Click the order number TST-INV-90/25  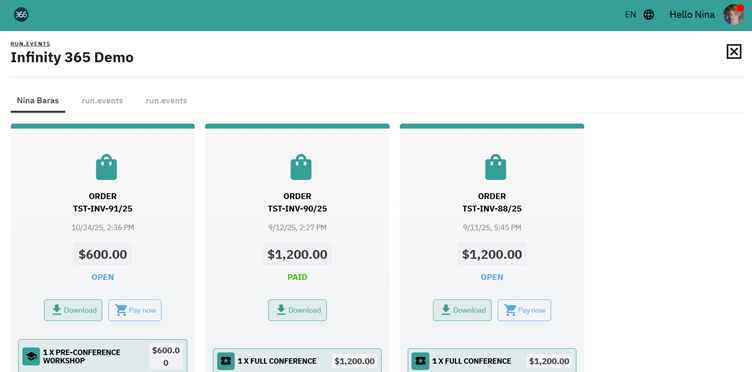[297, 209]
